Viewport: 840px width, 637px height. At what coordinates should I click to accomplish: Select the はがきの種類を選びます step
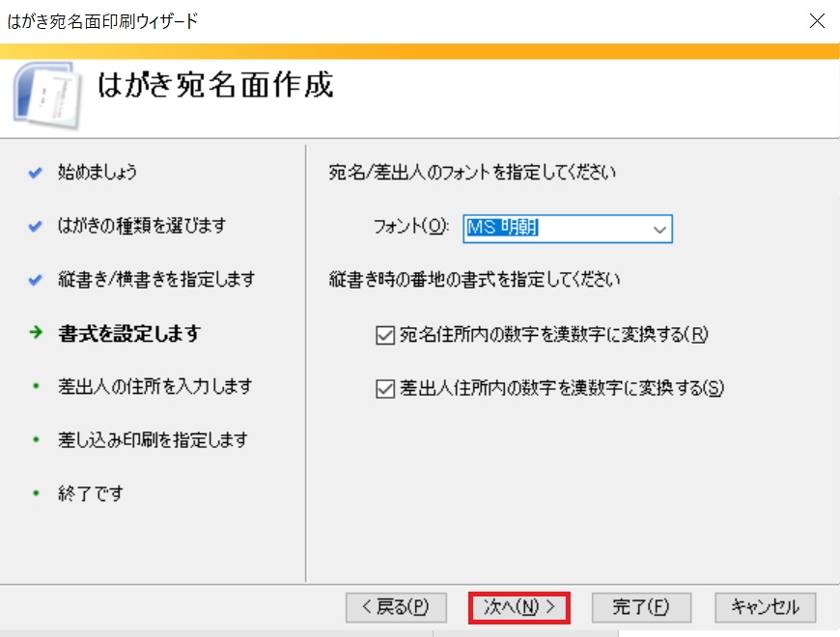[x=141, y=226]
